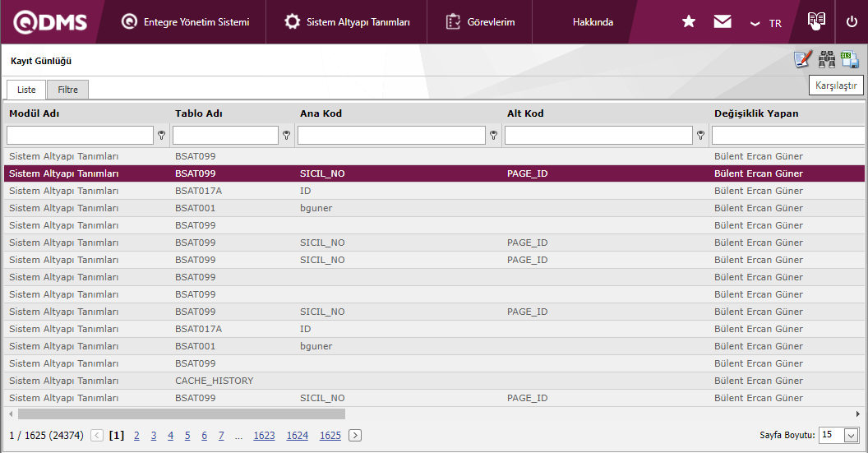The width and height of the screenshot is (868, 453).
Task: Open the TR language dropdown
Action: (x=766, y=23)
